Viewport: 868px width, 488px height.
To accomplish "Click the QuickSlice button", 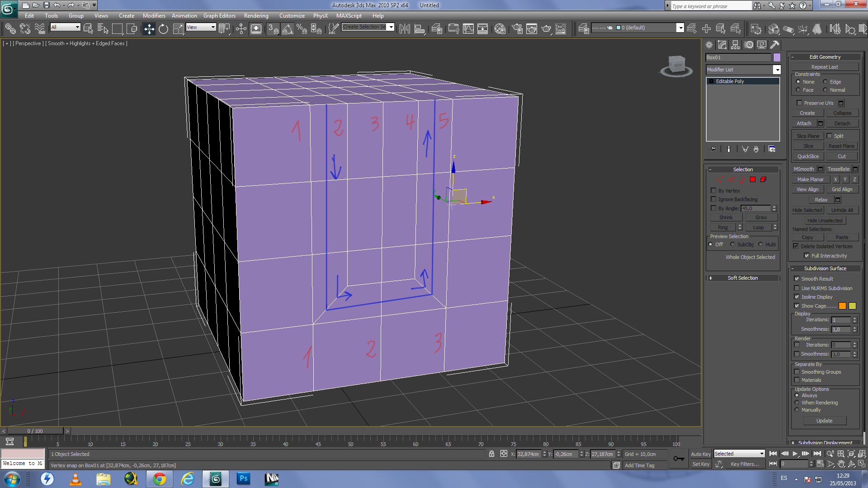I will point(808,156).
